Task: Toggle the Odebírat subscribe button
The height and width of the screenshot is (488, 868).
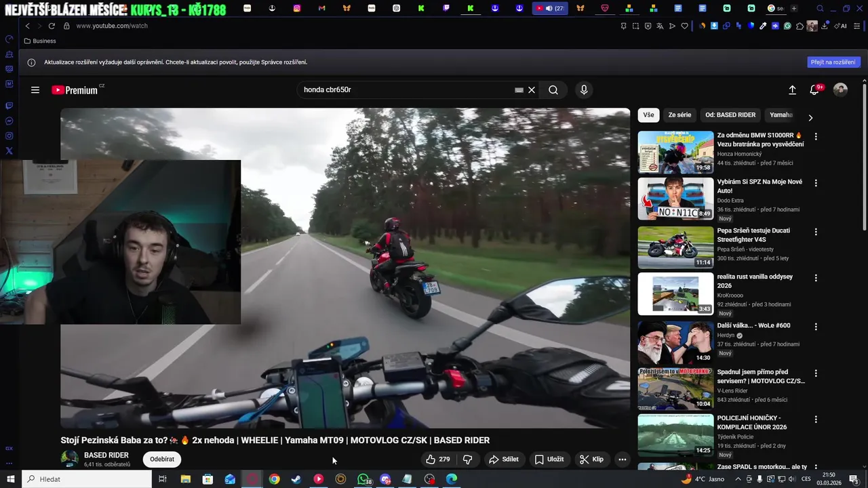Action: point(162,459)
